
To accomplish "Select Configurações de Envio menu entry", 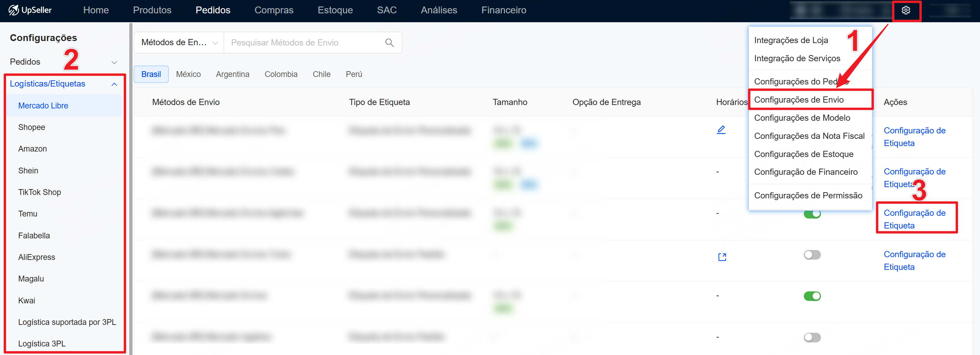I will (798, 100).
